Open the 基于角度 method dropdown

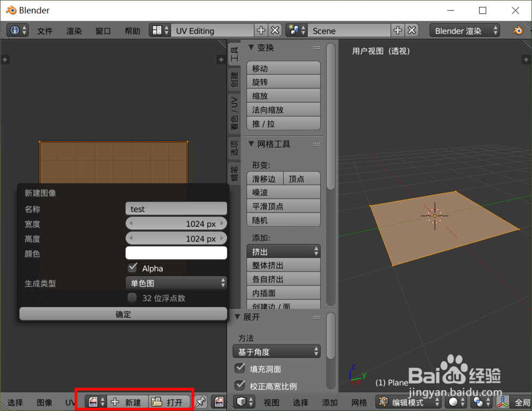coord(277,351)
